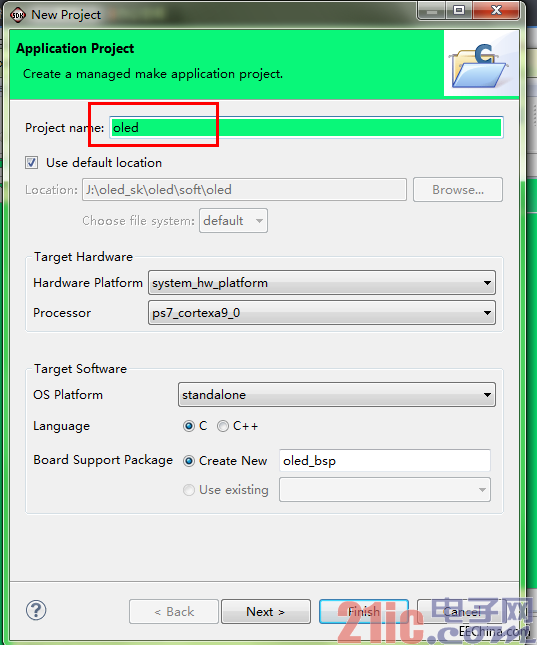The height and width of the screenshot is (645, 537).
Task: Click the C project folder wizard icon
Action: click(x=480, y=66)
